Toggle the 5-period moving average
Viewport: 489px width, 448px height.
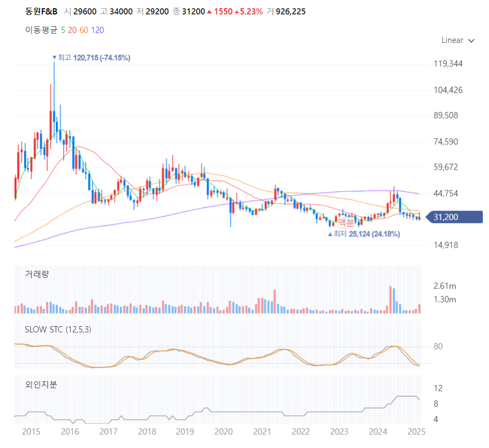coord(63,30)
